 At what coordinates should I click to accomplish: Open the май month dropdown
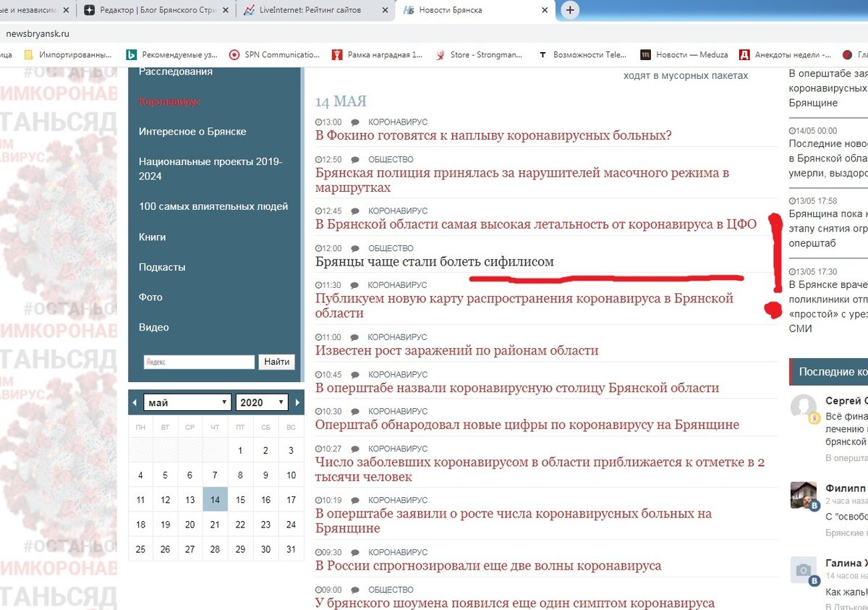click(x=187, y=402)
